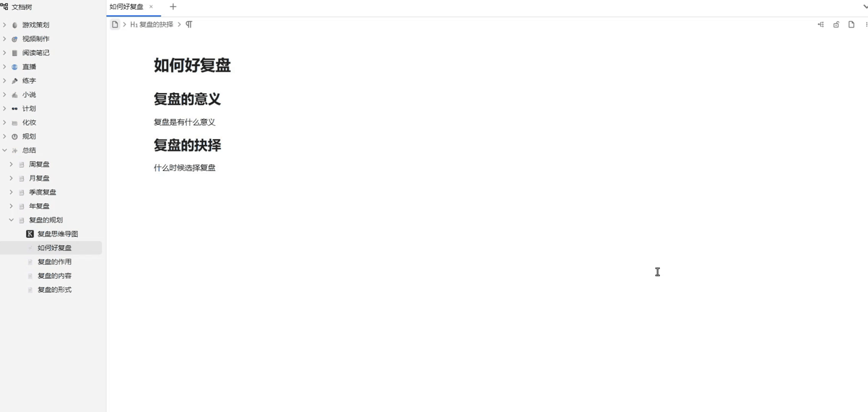Click the document icon in the breadcrumb

pyautogui.click(x=115, y=25)
